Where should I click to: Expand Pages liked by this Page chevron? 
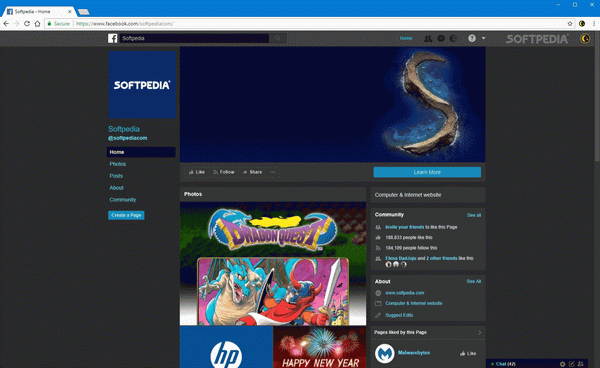(479, 332)
